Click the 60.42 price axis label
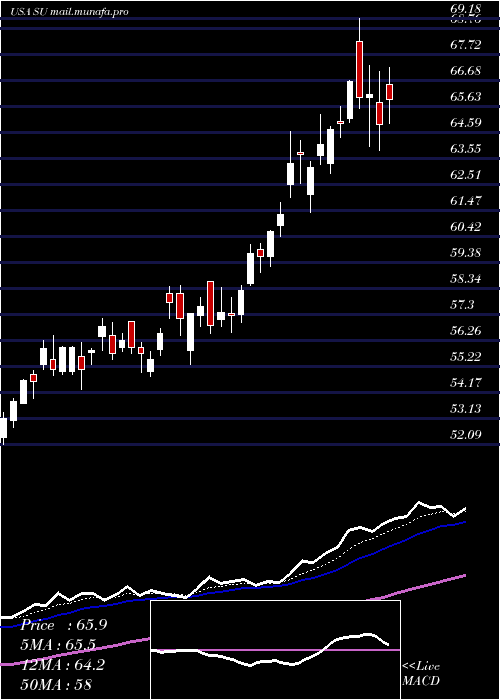 click(x=466, y=227)
